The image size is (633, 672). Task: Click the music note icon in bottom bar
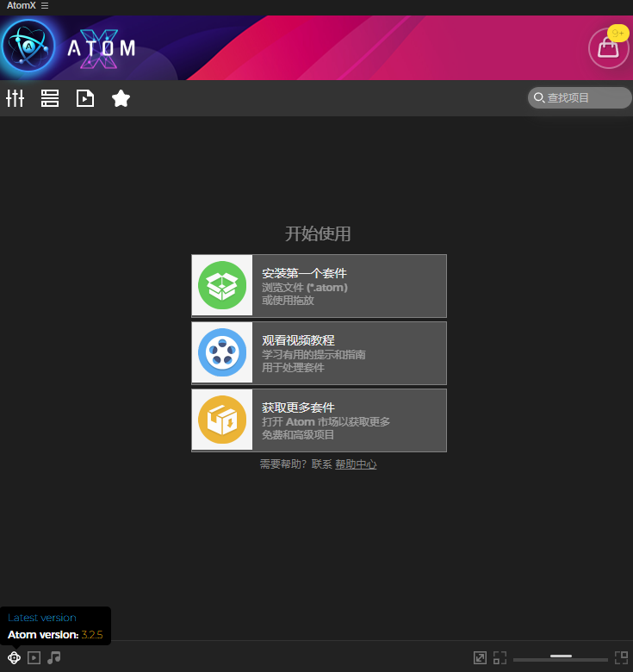54,657
